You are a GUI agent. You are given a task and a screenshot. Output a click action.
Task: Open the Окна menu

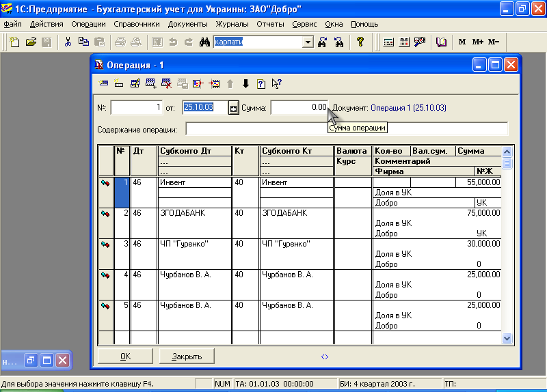[334, 24]
